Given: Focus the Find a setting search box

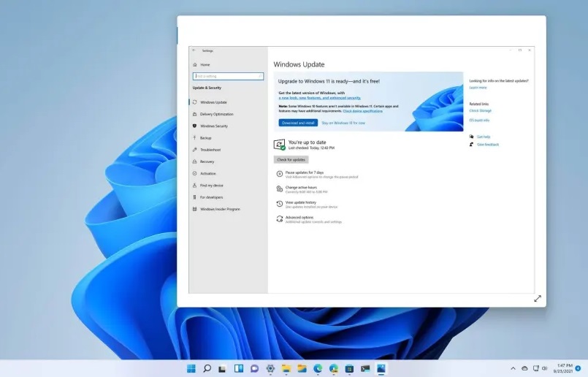Looking at the screenshot, I should [x=228, y=76].
